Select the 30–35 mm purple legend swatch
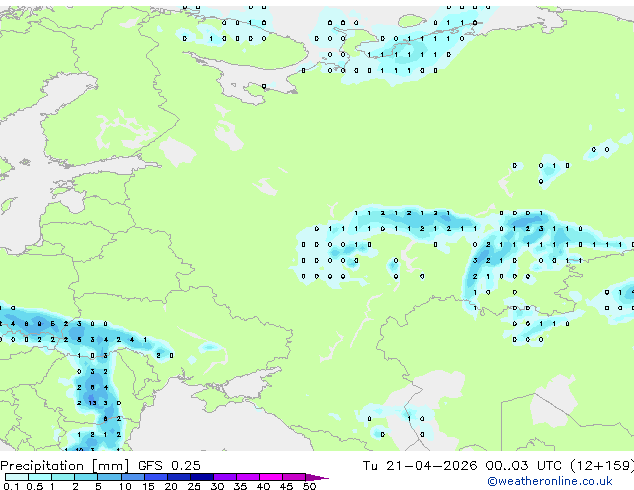 coord(225,477)
